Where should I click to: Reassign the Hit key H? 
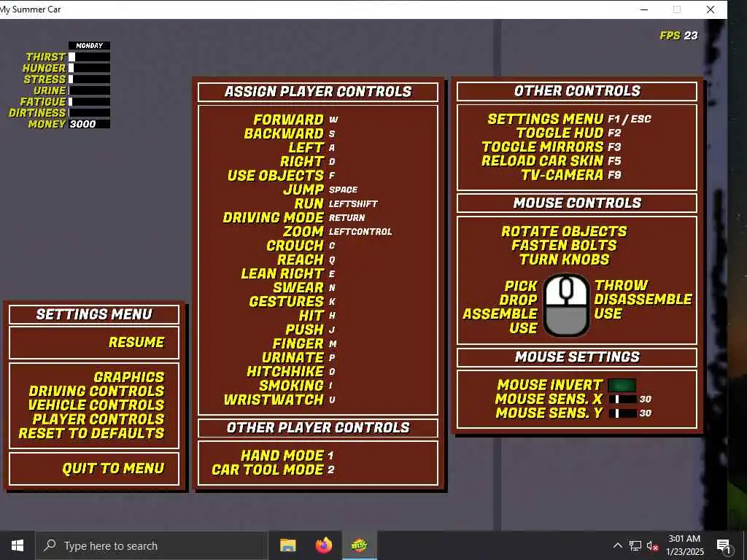click(332, 315)
